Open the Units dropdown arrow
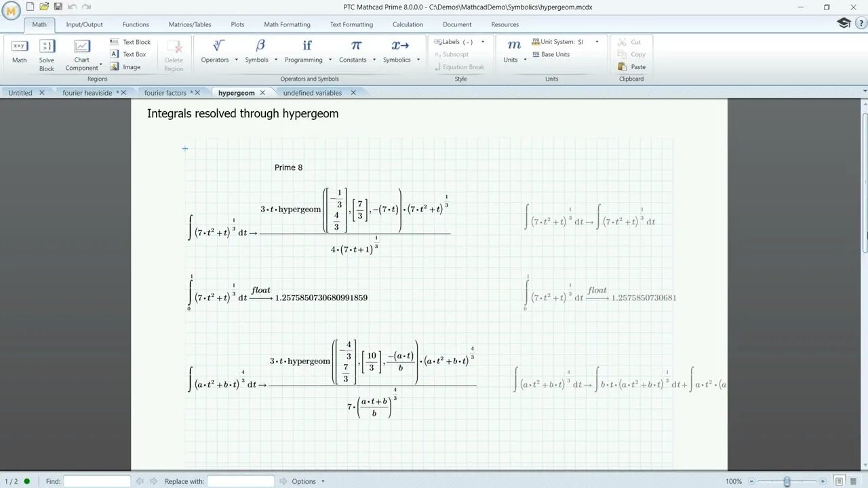The height and width of the screenshot is (488, 868). (526, 60)
